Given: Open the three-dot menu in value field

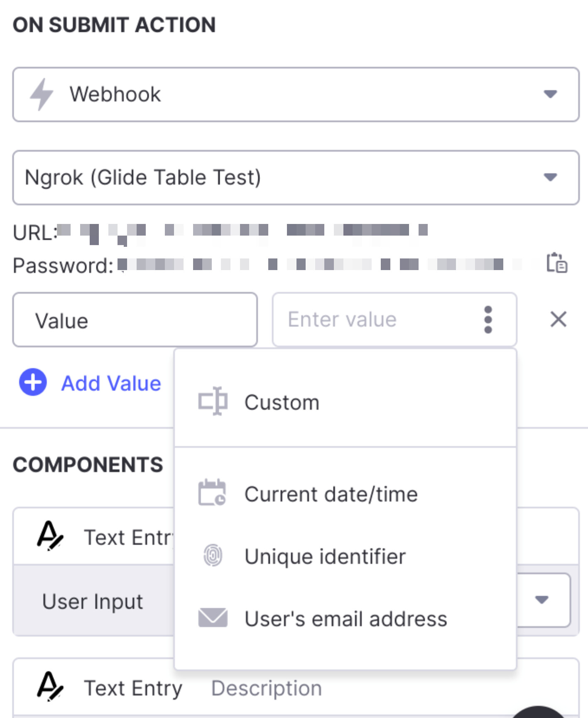Looking at the screenshot, I should tap(488, 320).
